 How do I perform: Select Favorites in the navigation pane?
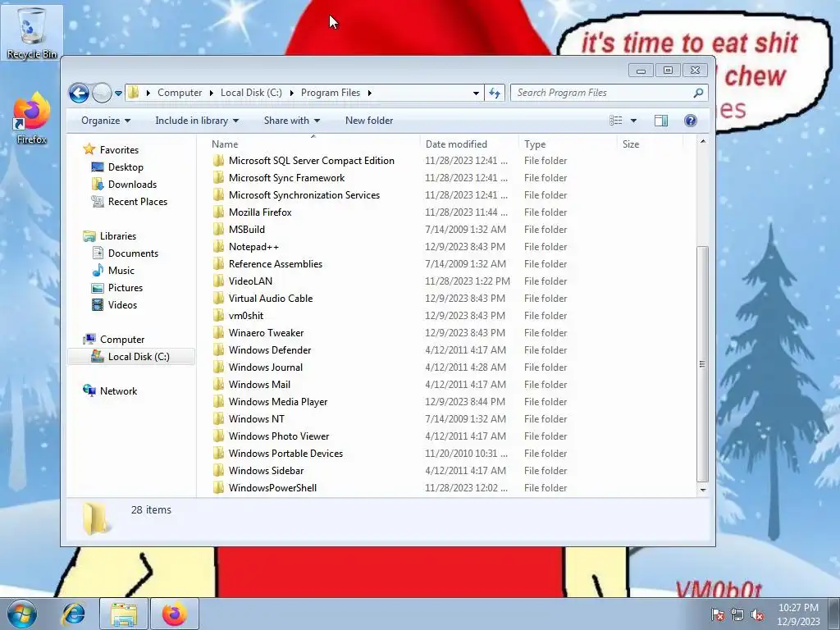[119, 150]
